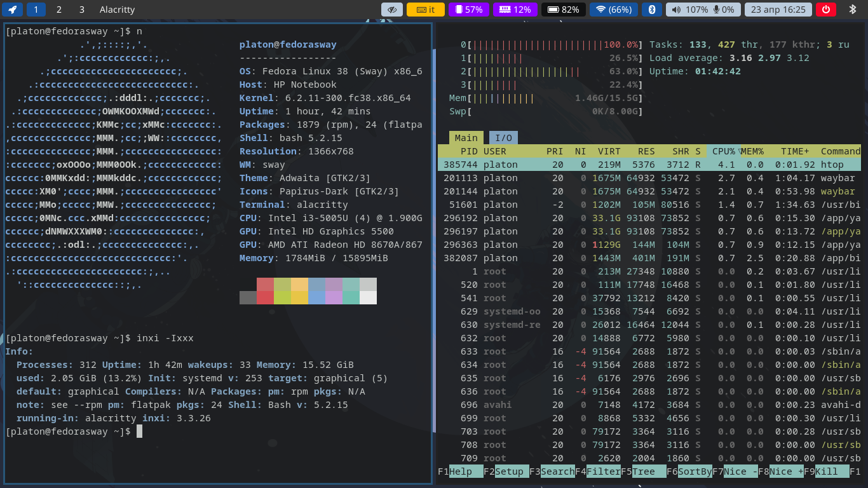Viewport: 868px width, 488px height.
Task: Click the 'inxi -Ixxx' command text
Action: coord(165,338)
